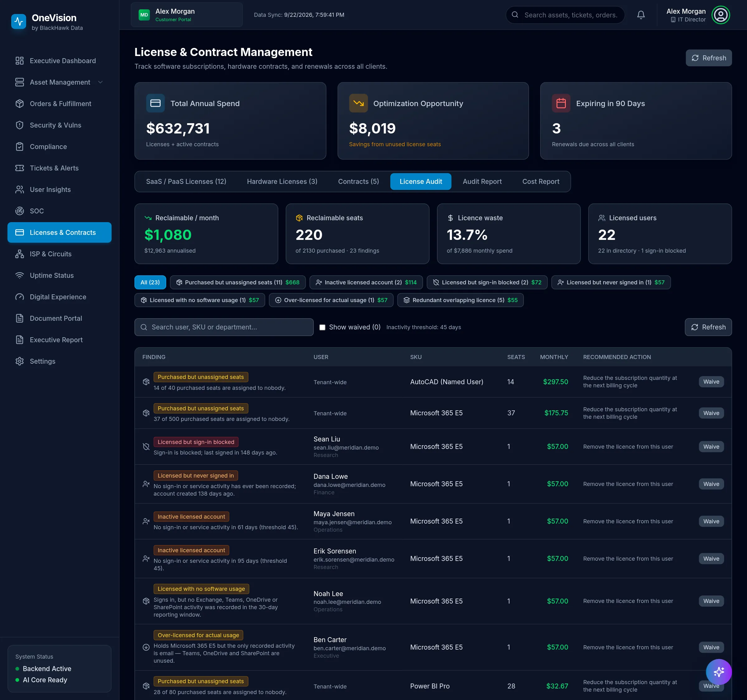Click the Document Portal file icon

[x=20, y=319]
